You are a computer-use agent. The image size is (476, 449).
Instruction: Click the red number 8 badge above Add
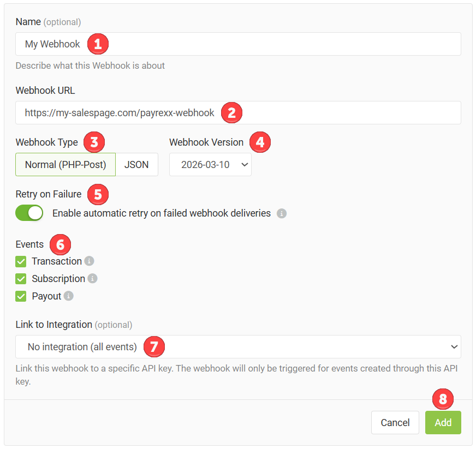(x=443, y=399)
